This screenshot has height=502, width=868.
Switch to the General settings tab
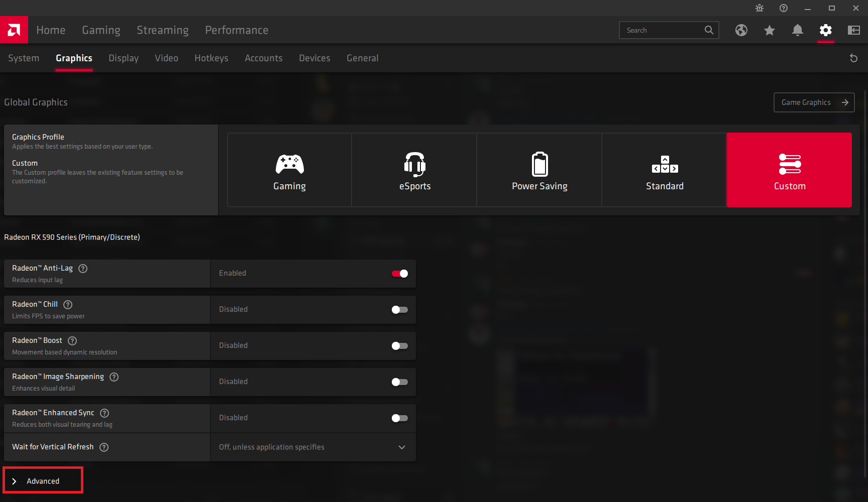[x=363, y=58]
